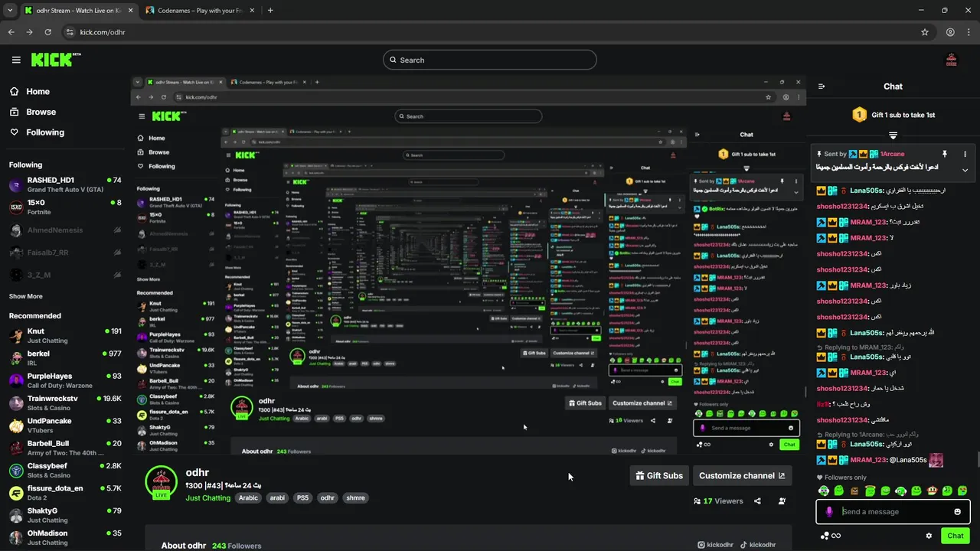Viewport: 980px width, 551px height.
Task: Insert the angry brown box emote
Action: pyautogui.click(x=854, y=491)
